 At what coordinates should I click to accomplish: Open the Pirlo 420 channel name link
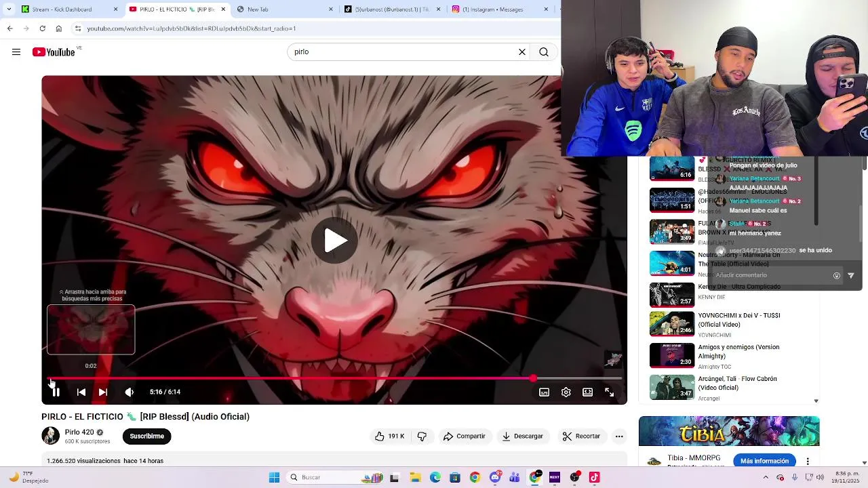point(79,432)
